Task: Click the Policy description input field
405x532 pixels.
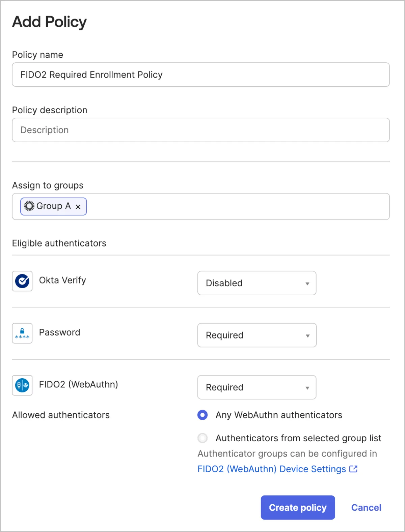Action: 201,130
